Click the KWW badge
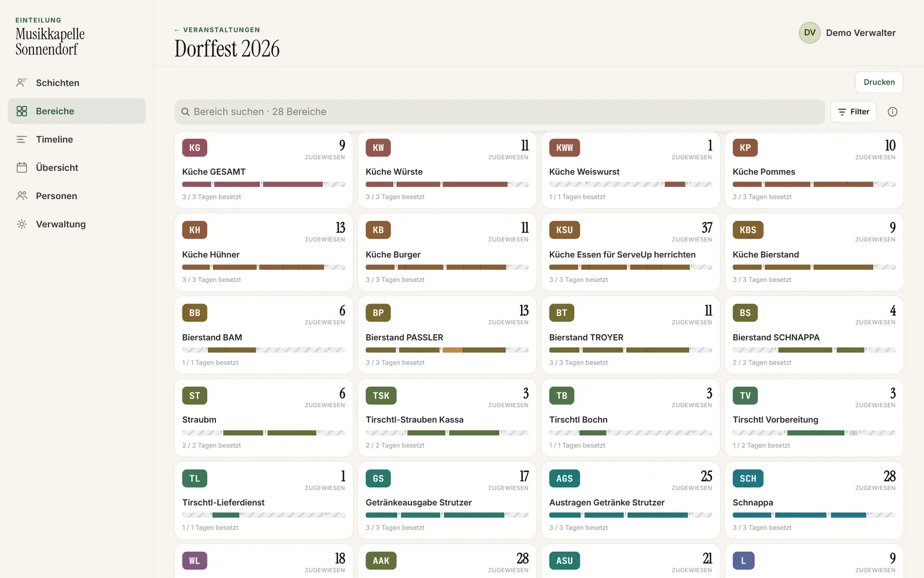The height and width of the screenshot is (578, 924). pyautogui.click(x=564, y=148)
